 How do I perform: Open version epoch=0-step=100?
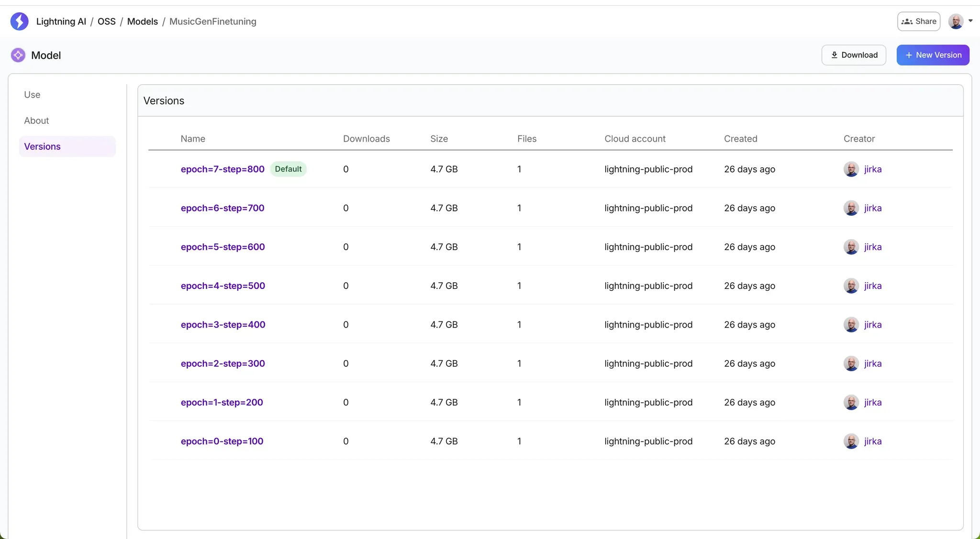(x=222, y=441)
